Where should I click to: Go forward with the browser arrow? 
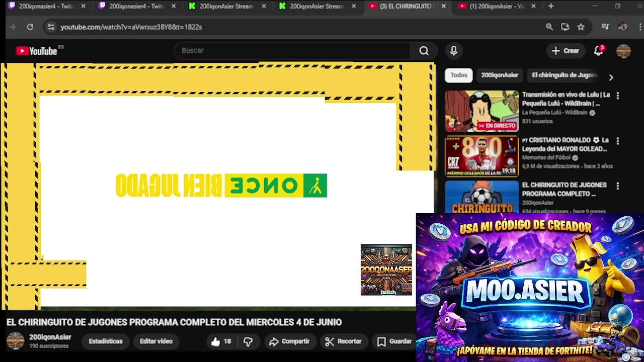pos(13,27)
